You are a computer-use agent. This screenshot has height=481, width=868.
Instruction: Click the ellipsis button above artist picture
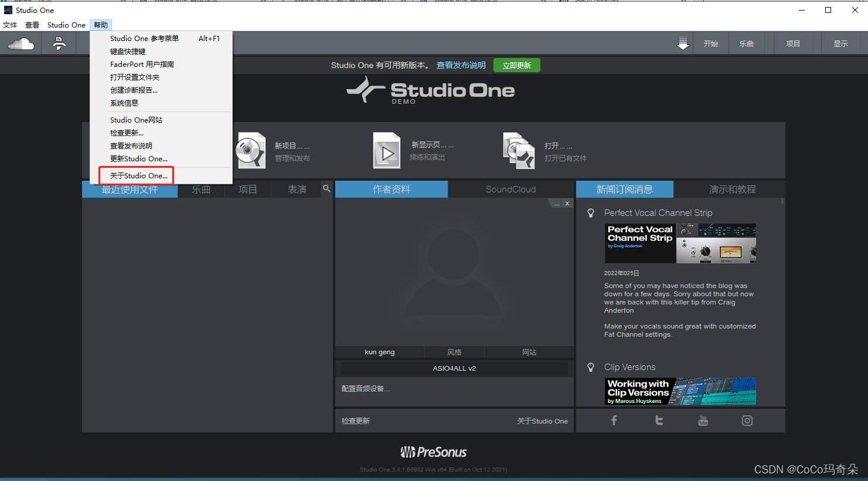[556, 204]
